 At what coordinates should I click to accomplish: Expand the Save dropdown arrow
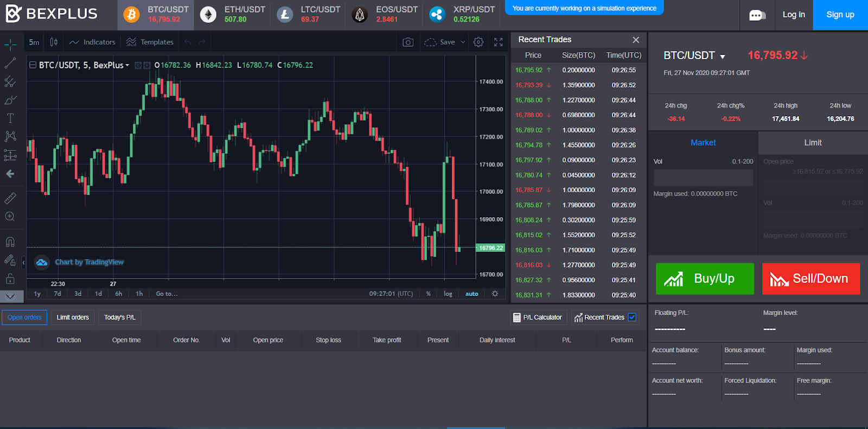click(x=463, y=42)
